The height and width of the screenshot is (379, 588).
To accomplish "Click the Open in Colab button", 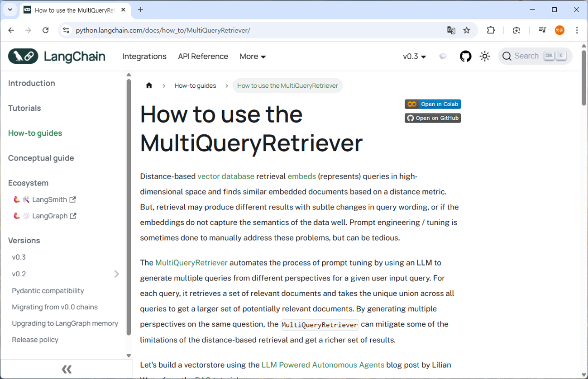I will click(x=433, y=104).
